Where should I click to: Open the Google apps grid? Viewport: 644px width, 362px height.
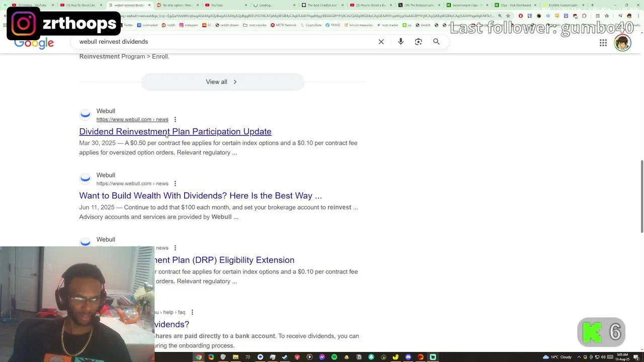point(603,43)
